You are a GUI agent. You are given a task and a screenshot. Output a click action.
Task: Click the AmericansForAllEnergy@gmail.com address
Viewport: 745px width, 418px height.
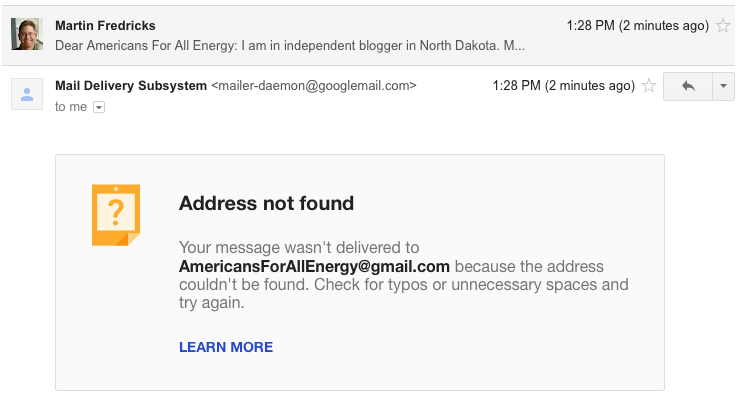(x=314, y=267)
